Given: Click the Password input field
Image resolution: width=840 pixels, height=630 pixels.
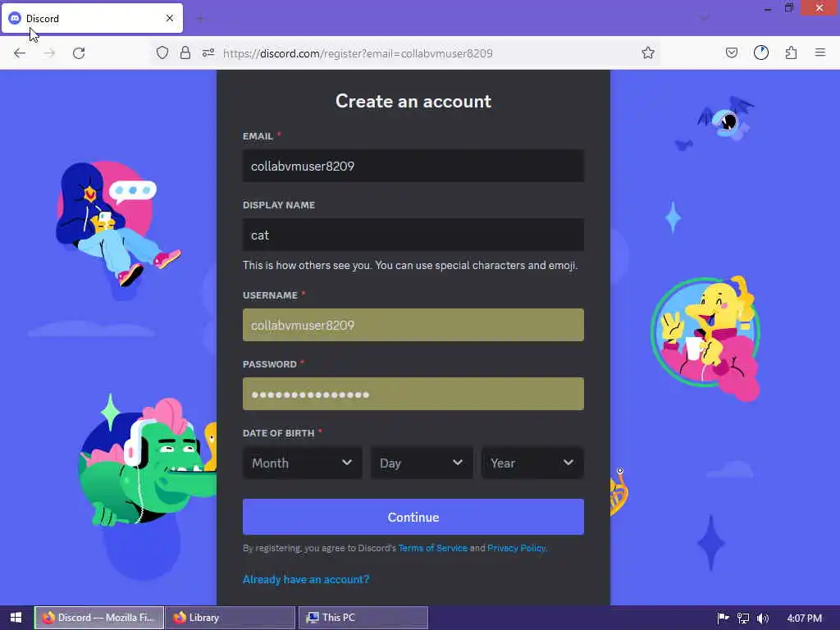Looking at the screenshot, I should pyautogui.click(x=413, y=394).
